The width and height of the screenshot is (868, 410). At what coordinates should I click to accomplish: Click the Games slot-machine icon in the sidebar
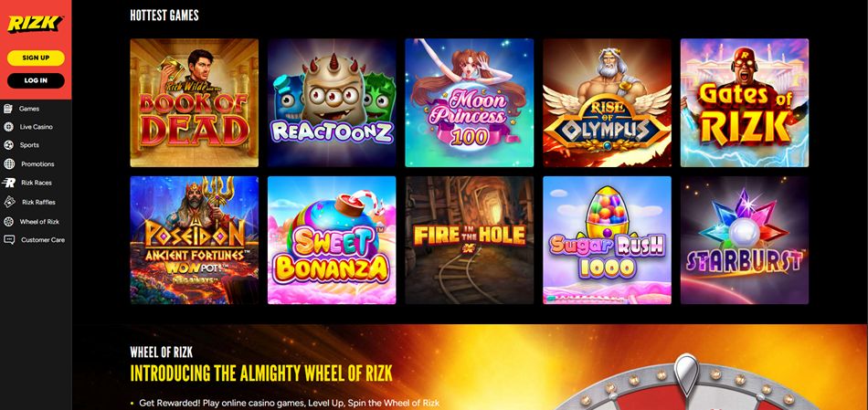click(9, 109)
